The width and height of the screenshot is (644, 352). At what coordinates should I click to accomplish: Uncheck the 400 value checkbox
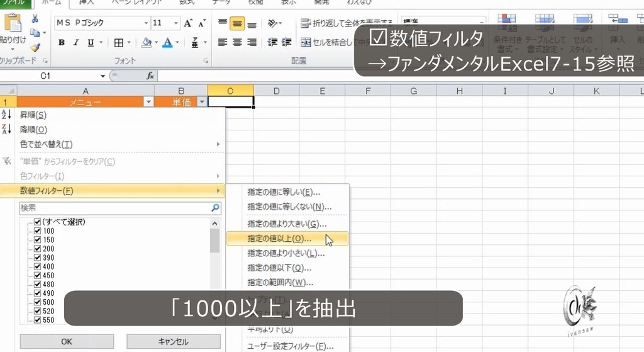37,266
